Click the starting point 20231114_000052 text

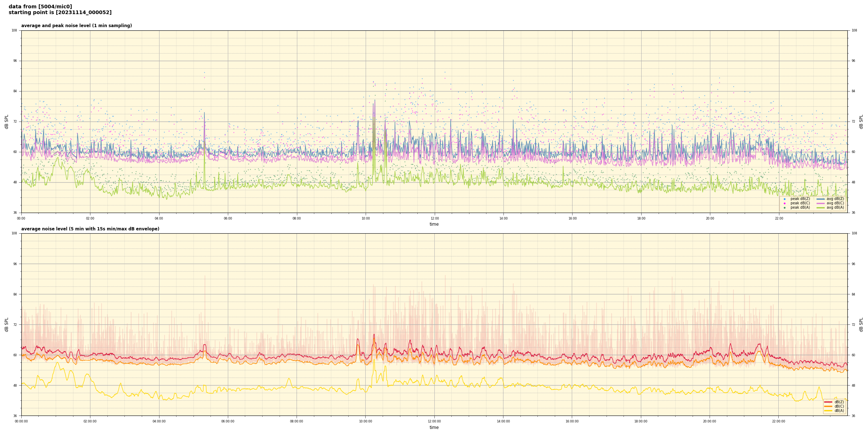[60, 13]
